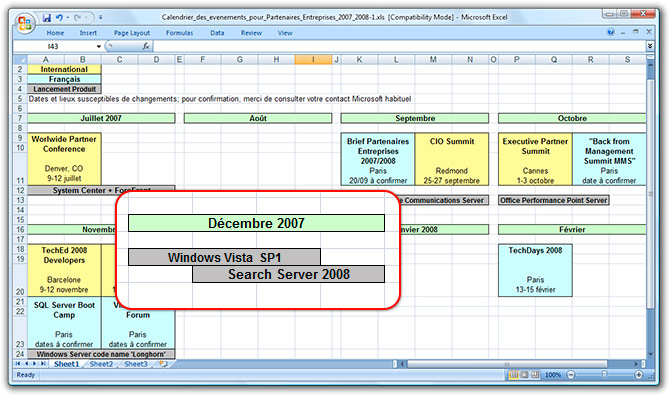Open the View ribbon tab

tap(285, 33)
